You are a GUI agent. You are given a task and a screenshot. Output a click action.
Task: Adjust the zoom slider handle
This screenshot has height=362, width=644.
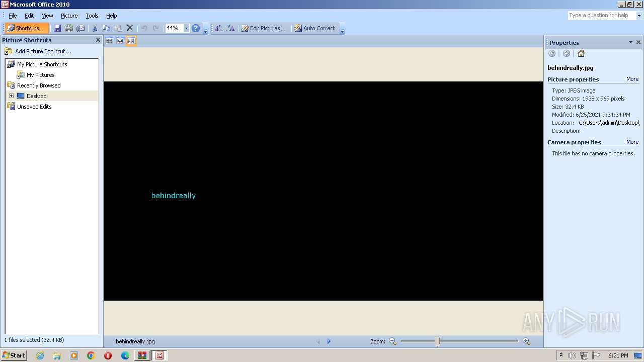[x=438, y=341]
